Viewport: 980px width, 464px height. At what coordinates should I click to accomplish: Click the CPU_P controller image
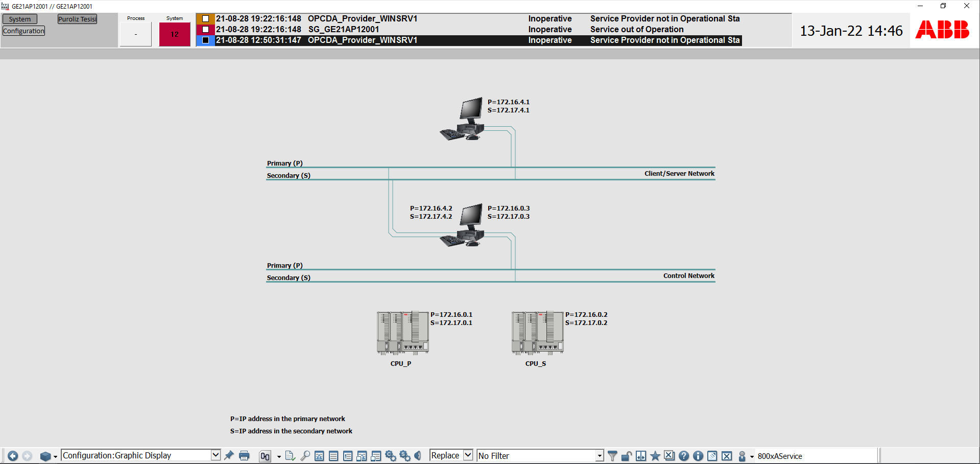402,333
